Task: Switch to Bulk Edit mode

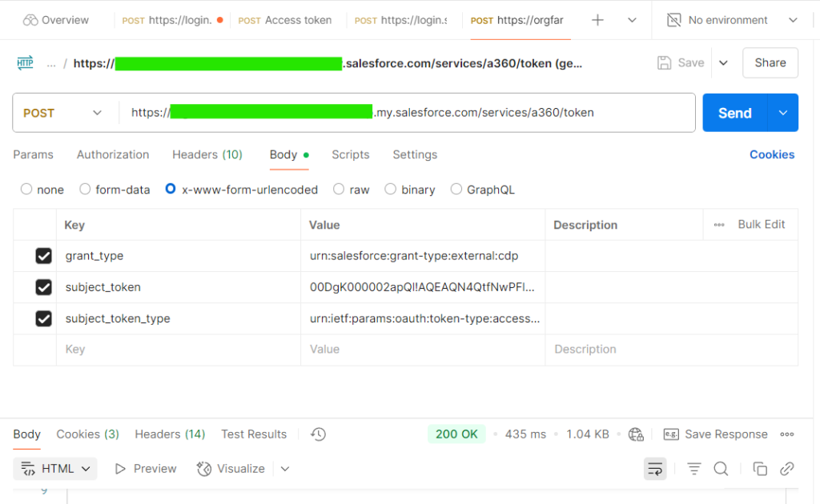Action: pos(761,225)
